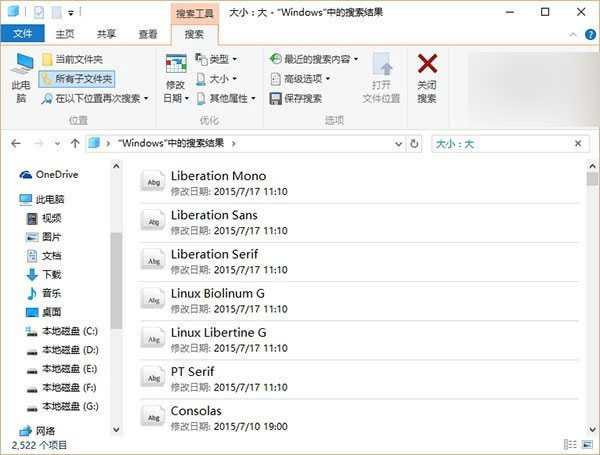Click the This PC icon in the ribbon

click(x=21, y=78)
